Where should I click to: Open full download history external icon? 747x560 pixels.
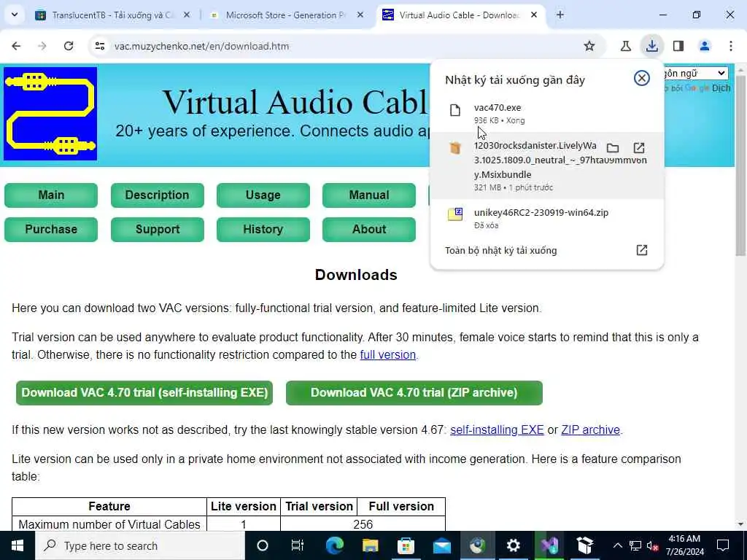(642, 251)
